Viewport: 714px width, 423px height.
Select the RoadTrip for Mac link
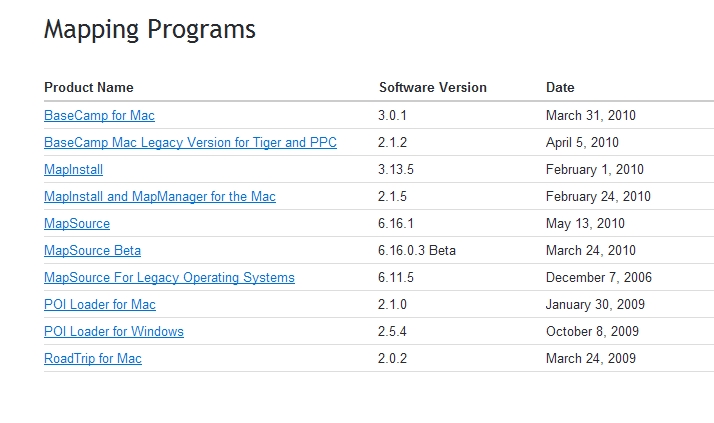point(93,358)
